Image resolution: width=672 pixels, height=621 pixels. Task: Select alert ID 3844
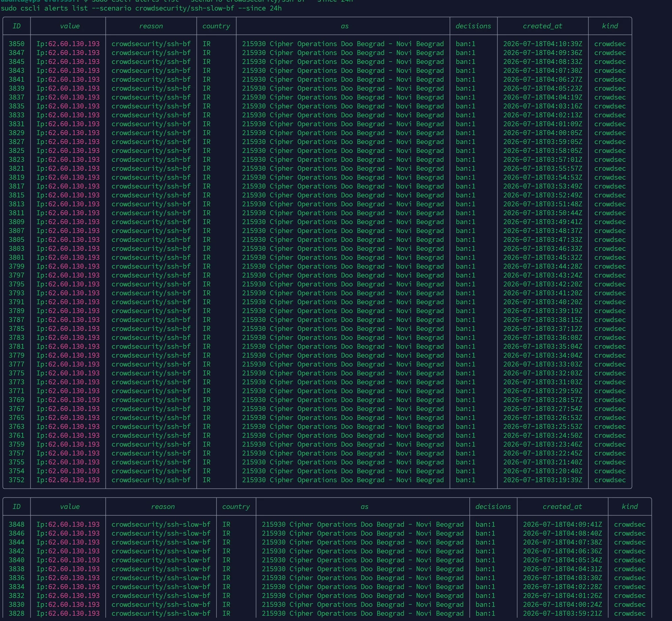[16, 542]
